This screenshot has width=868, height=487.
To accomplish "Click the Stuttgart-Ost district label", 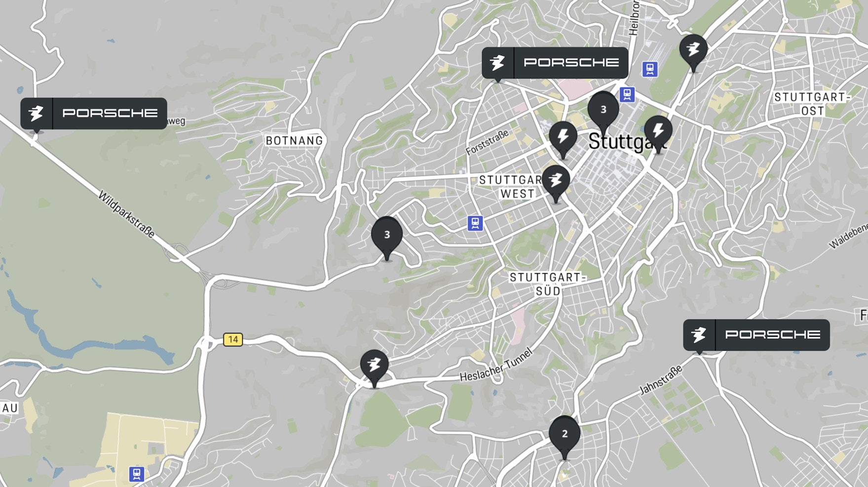I will (812, 104).
